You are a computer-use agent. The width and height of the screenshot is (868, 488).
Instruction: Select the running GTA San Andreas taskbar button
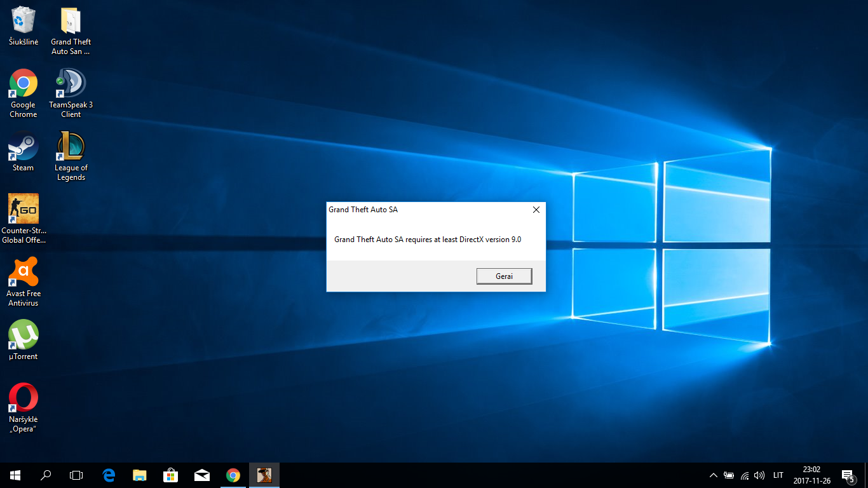coord(264,475)
